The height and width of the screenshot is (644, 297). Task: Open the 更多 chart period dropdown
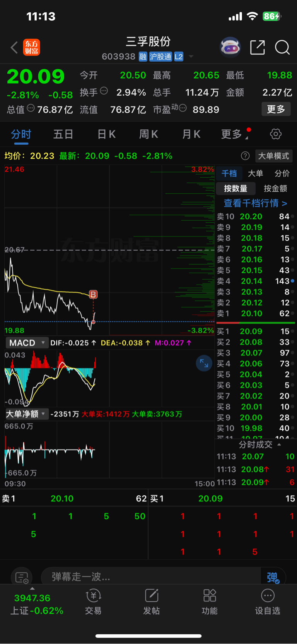coord(235,134)
